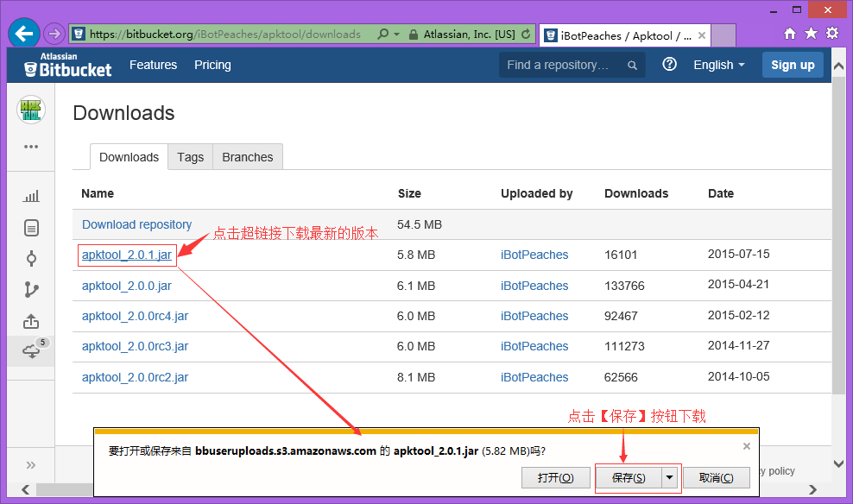Click the address bar search magnifier icon
The width and height of the screenshot is (853, 504).
point(383,35)
